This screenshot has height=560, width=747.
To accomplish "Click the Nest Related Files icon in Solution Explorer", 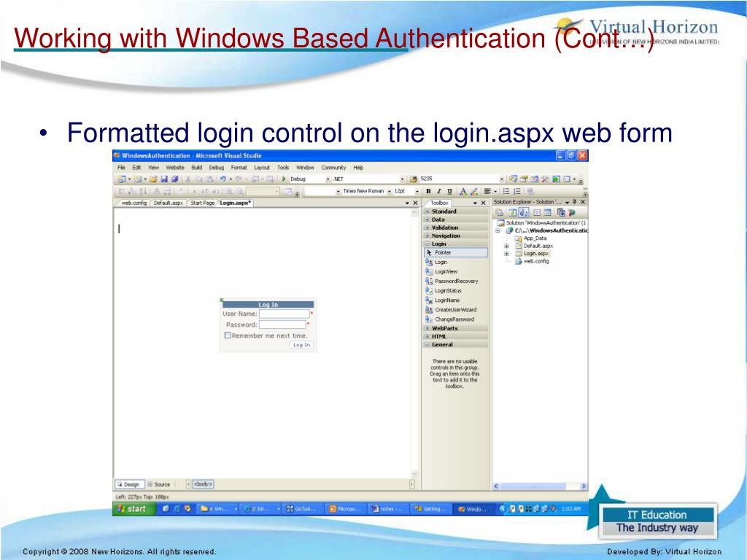I will tap(524, 213).
